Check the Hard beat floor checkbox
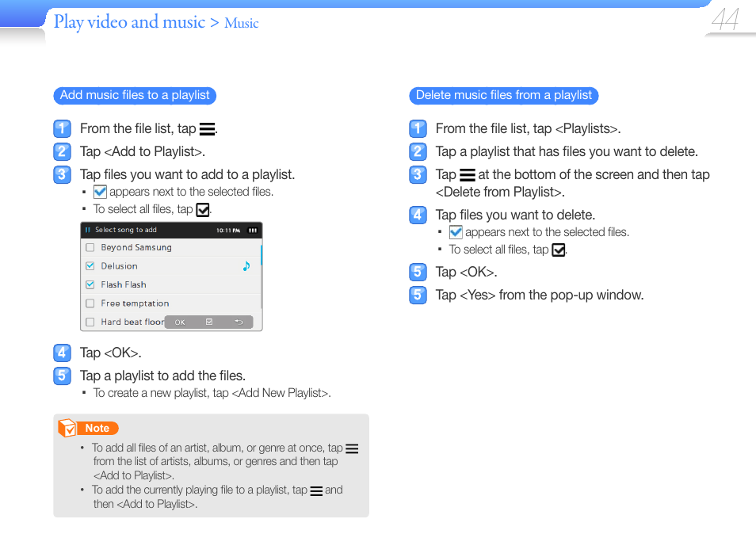The image size is (756, 534). (90, 322)
